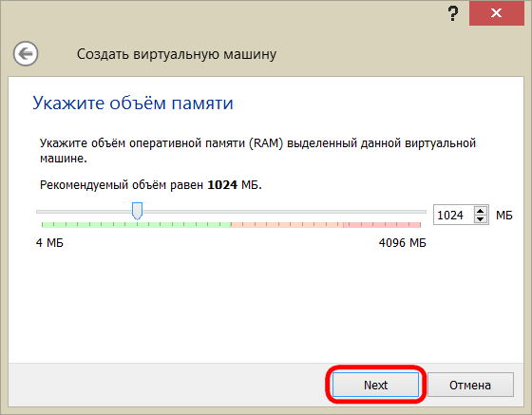532x415 pixels.
Task: Click the Укажите объём памяти heading
Action: 133,104
